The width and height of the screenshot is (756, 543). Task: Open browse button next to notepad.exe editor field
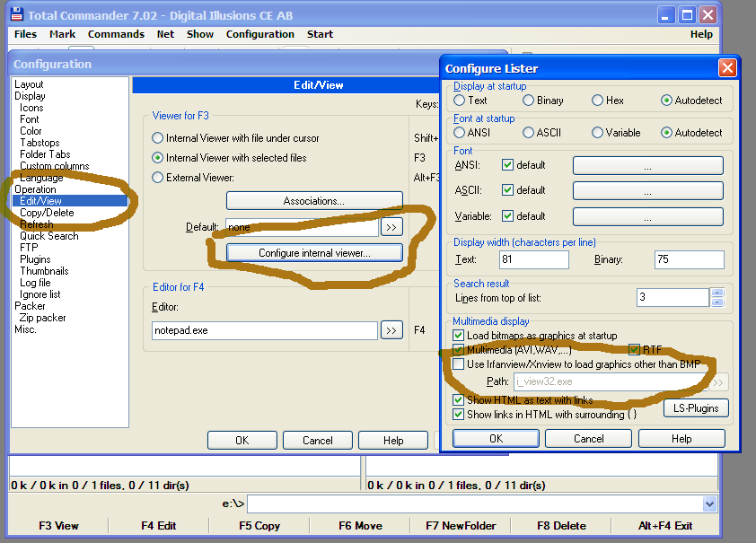[391, 330]
